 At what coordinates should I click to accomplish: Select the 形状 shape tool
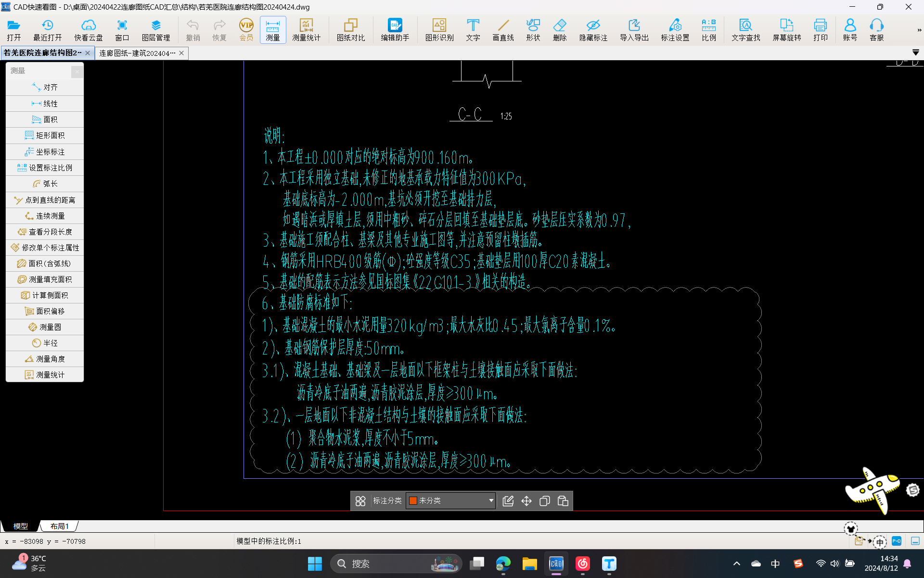coord(533,30)
